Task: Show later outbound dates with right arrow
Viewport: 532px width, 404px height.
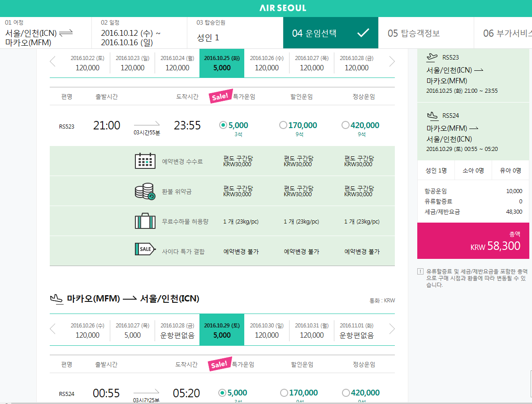Action: pyautogui.click(x=392, y=61)
